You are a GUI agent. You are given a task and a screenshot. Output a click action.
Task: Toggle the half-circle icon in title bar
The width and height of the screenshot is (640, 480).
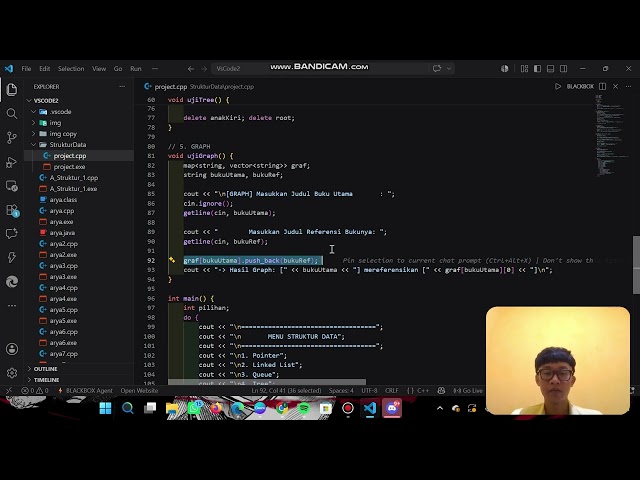tap(504, 69)
